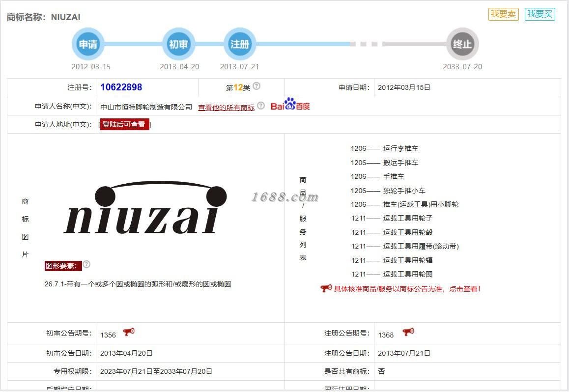Select 1211 运载工具用轮毂 list item
The image size is (569, 392).
[x=392, y=232]
